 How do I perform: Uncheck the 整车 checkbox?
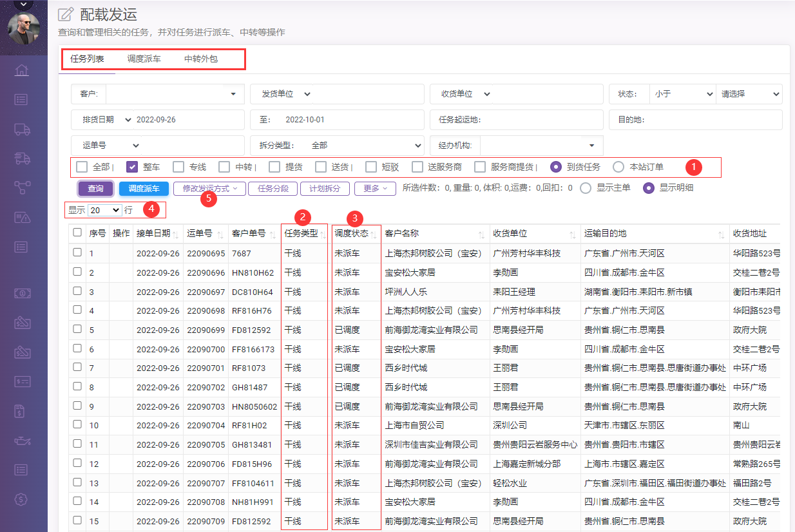click(x=132, y=167)
